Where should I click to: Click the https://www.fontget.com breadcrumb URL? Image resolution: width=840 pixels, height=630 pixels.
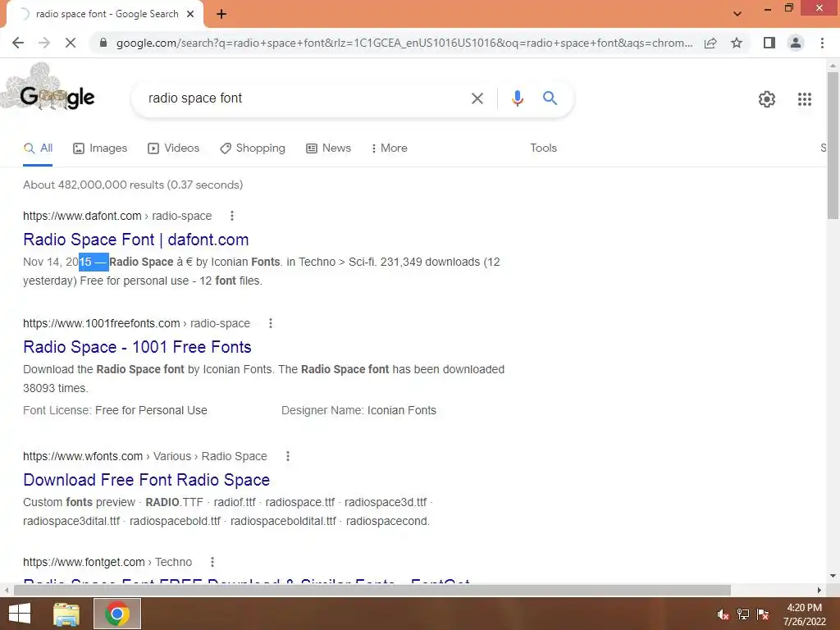[x=84, y=562]
